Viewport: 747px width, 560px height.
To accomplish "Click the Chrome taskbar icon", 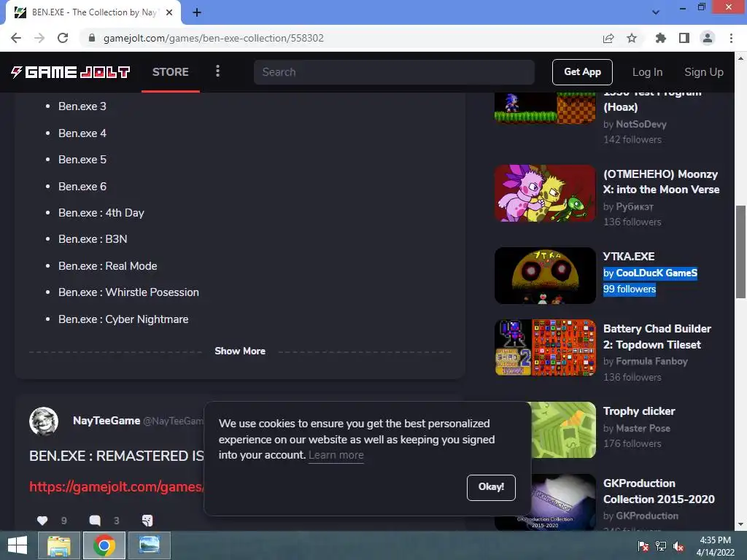I will [104, 545].
